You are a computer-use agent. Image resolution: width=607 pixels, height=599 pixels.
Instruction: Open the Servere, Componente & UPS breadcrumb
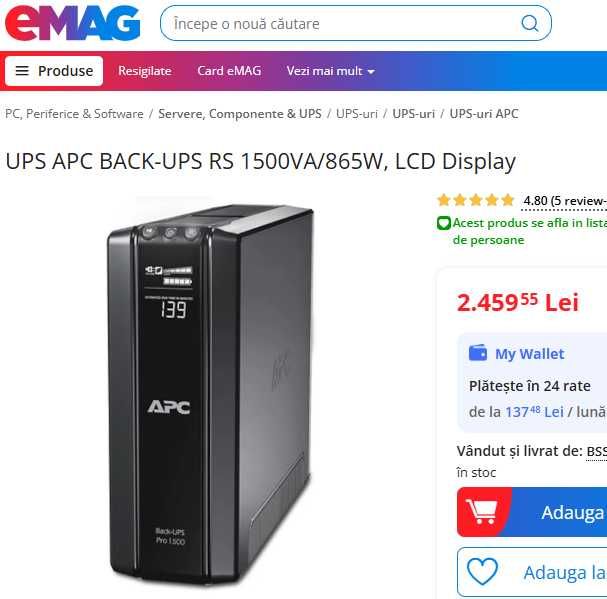tap(240, 114)
